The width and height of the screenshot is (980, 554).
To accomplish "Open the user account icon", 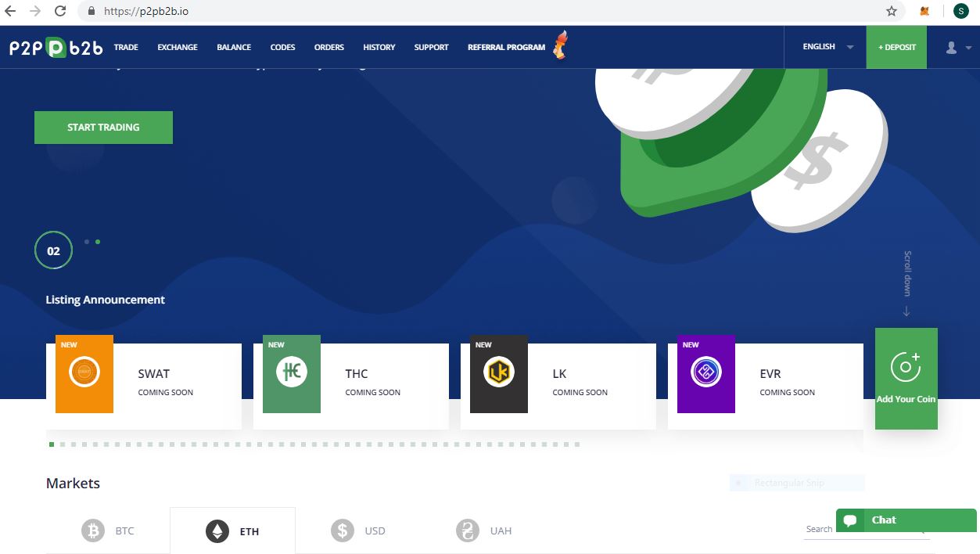I will [951, 48].
